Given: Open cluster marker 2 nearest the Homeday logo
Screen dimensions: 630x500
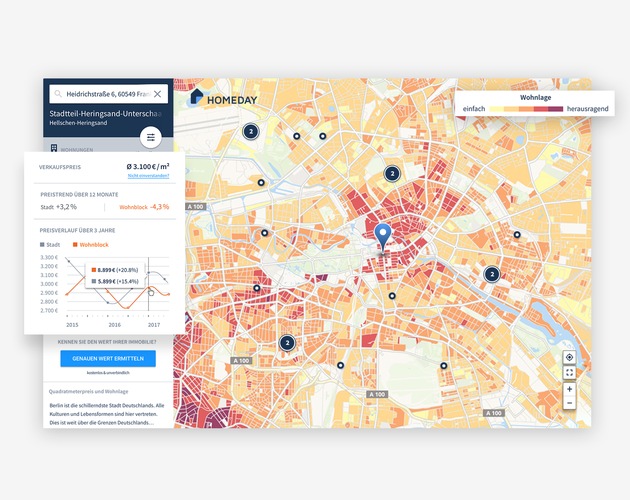Looking at the screenshot, I should 251,131.
